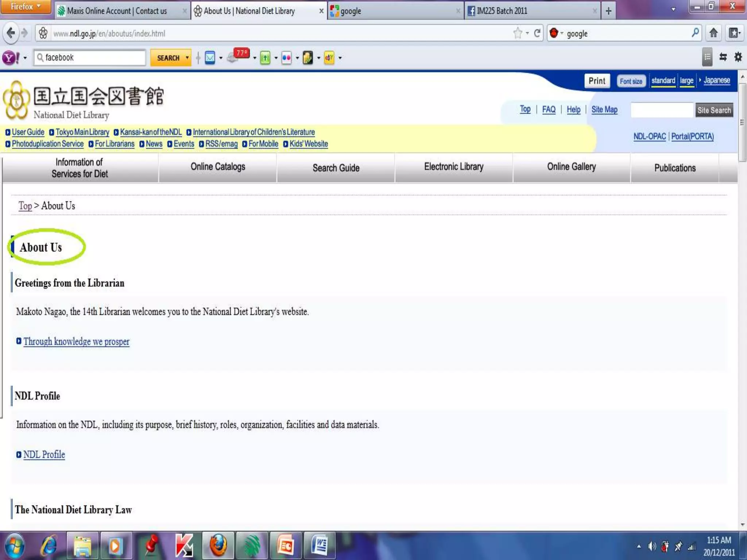This screenshot has width=747, height=560.
Task: Set font size to standard
Action: (663, 81)
